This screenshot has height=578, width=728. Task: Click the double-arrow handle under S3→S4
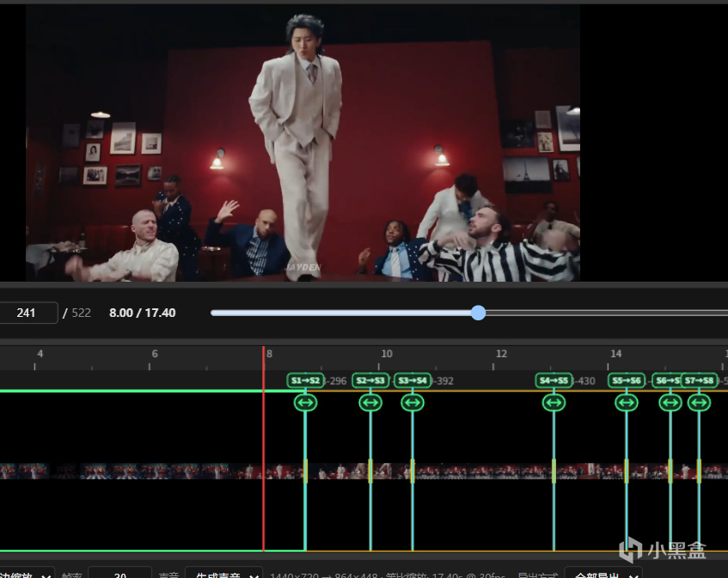click(413, 403)
